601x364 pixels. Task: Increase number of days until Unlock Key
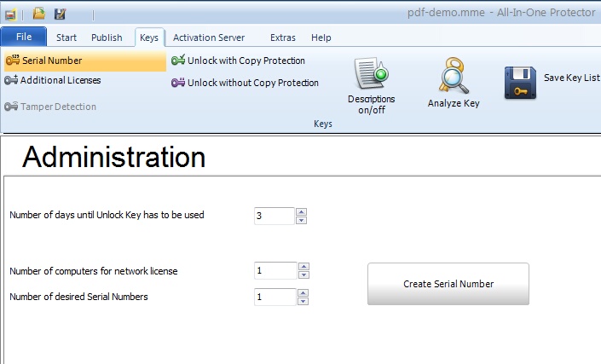tap(301, 211)
